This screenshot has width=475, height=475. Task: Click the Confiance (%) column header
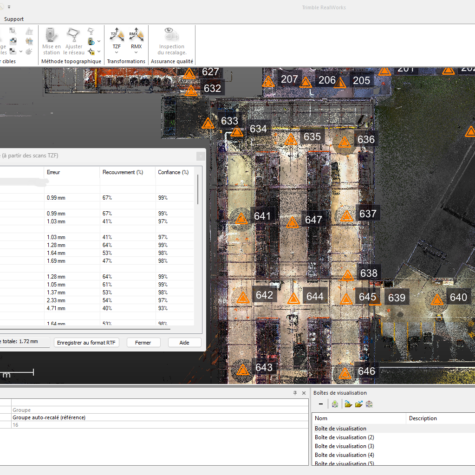pos(174,172)
